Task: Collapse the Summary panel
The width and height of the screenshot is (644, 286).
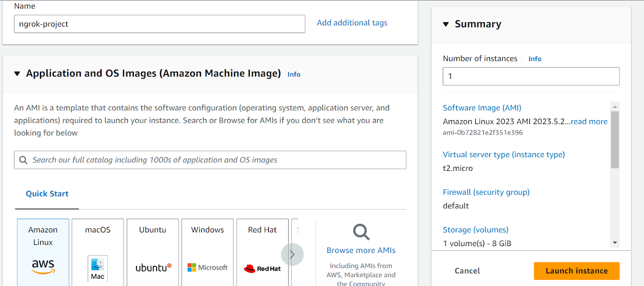Action: [x=446, y=24]
